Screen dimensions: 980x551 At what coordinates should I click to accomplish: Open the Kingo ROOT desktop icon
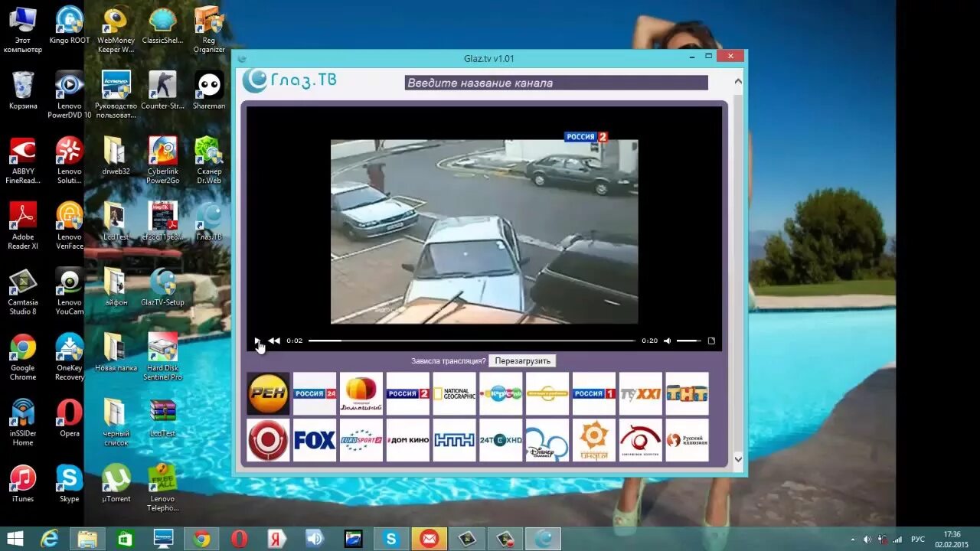(70, 26)
